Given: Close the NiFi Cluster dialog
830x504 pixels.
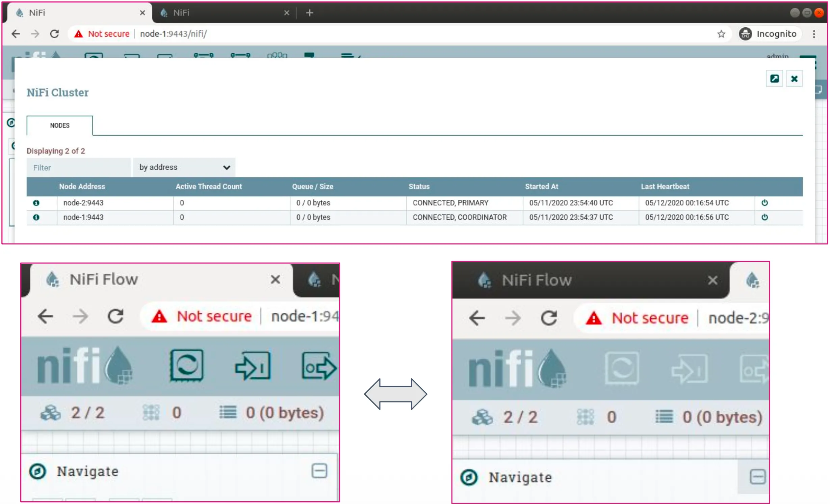Looking at the screenshot, I should [x=795, y=79].
